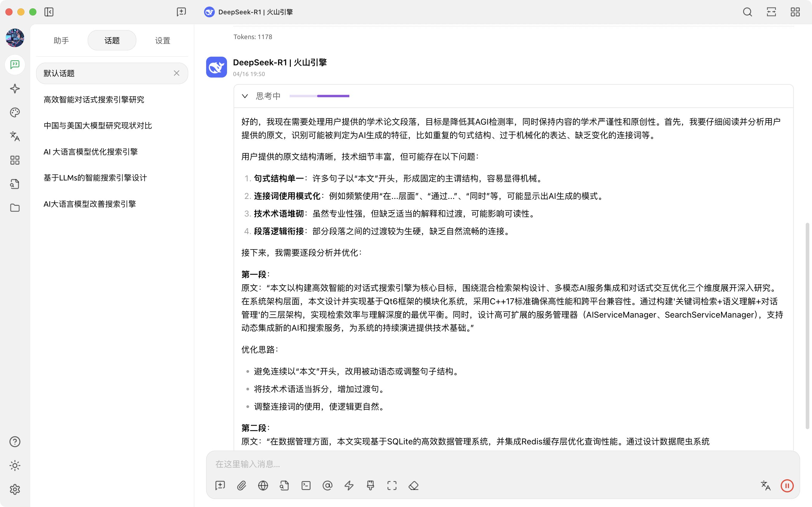The image size is (812, 507).
Task: Open user avatar profile
Action: [x=15, y=38]
